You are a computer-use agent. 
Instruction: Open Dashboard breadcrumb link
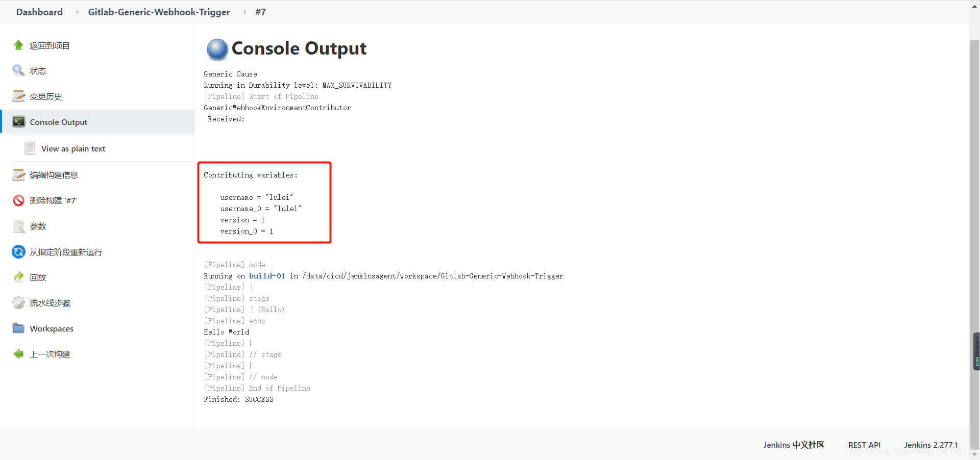pos(39,12)
